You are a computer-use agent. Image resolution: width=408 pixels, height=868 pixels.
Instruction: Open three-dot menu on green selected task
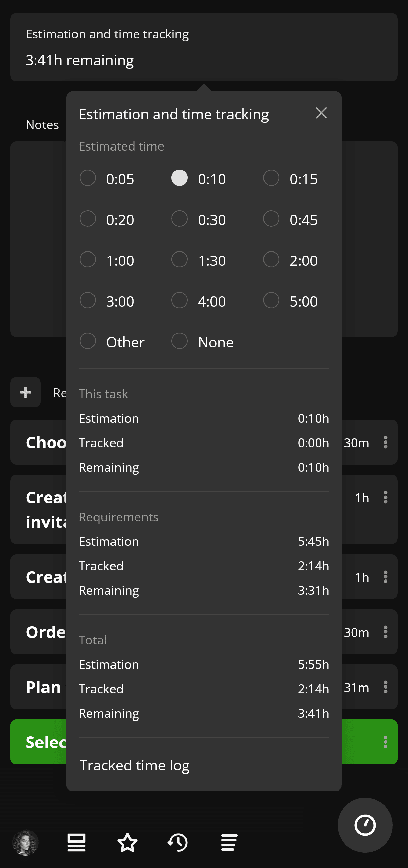click(x=385, y=742)
